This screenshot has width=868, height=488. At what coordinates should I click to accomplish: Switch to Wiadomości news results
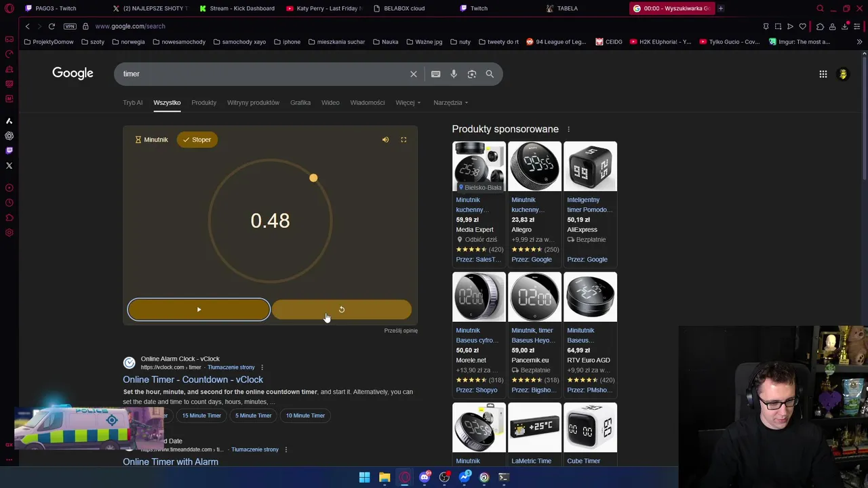point(368,102)
